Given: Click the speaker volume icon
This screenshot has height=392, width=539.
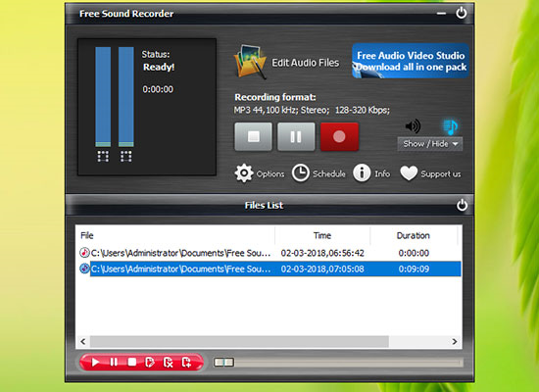Looking at the screenshot, I should [x=413, y=126].
